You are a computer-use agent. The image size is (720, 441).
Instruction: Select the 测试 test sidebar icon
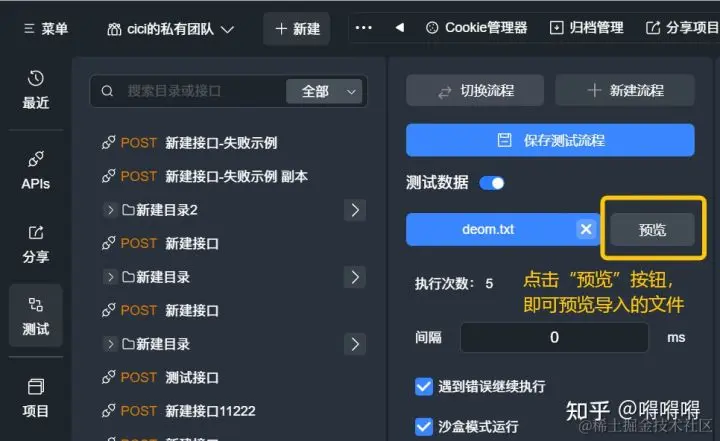point(36,316)
